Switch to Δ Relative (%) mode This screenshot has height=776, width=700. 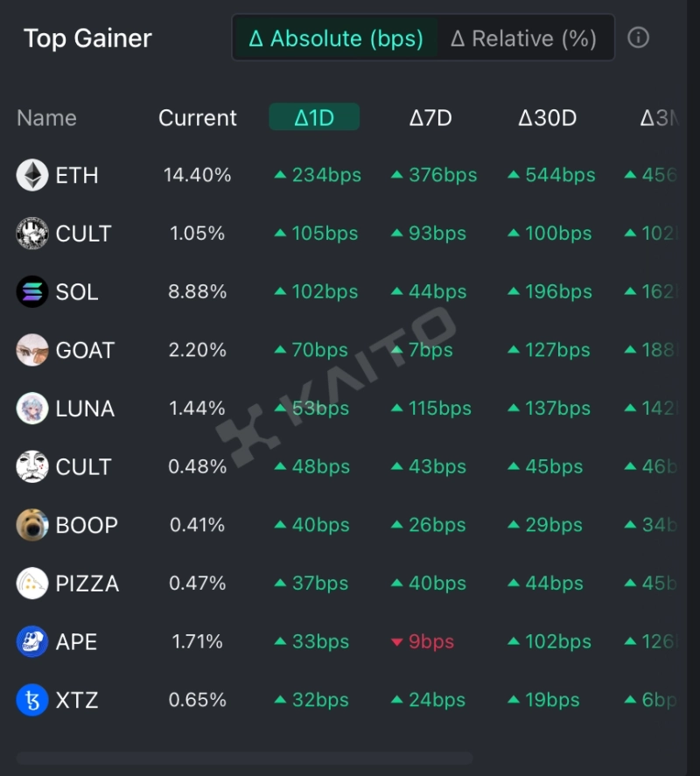tap(524, 38)
